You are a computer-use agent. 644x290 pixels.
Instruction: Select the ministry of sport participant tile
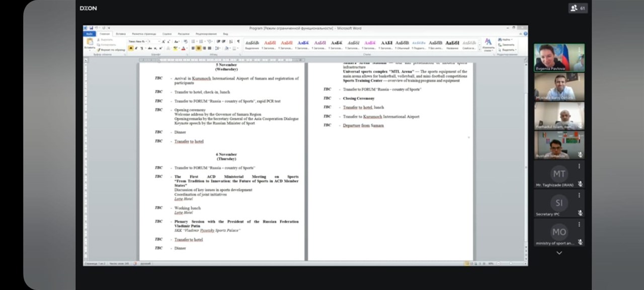pos(559,233)
